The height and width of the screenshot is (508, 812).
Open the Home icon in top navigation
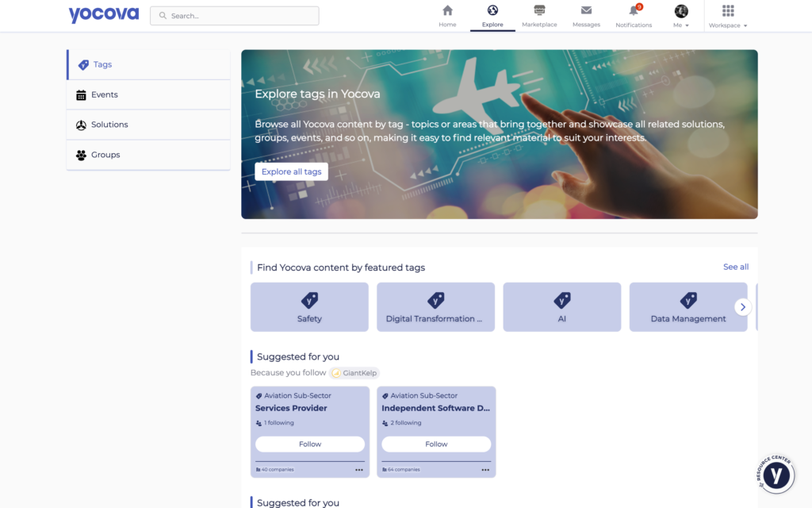click(x=447, y=10)
